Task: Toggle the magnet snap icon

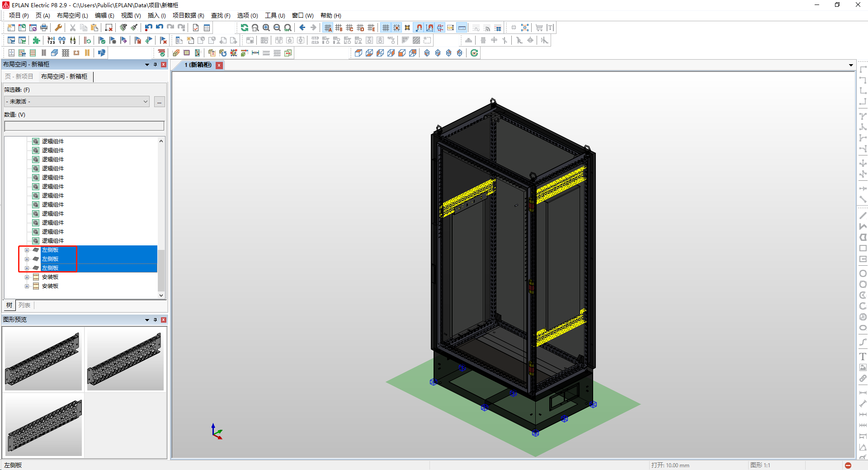Action: click(418, 28)
